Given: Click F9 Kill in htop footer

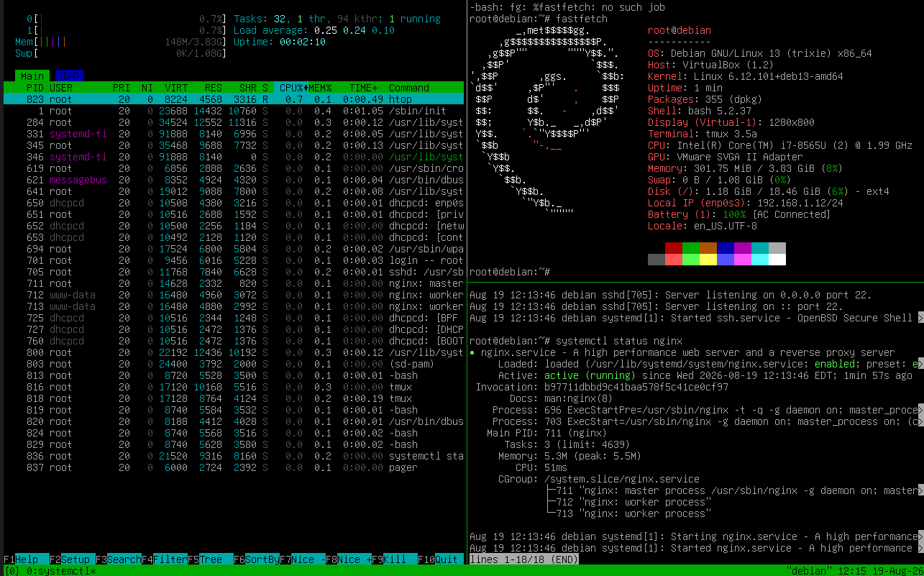Looking at the screenshot, I should coord(395,559).
